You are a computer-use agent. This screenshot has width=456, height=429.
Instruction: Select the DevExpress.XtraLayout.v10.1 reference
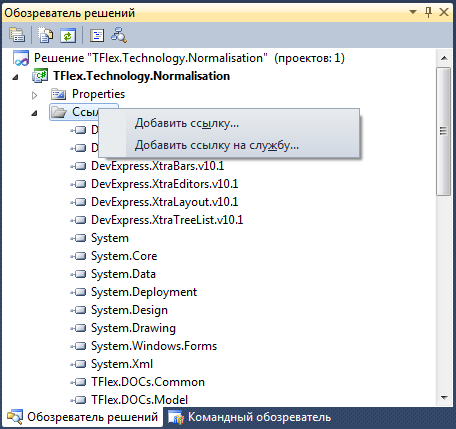165,202
